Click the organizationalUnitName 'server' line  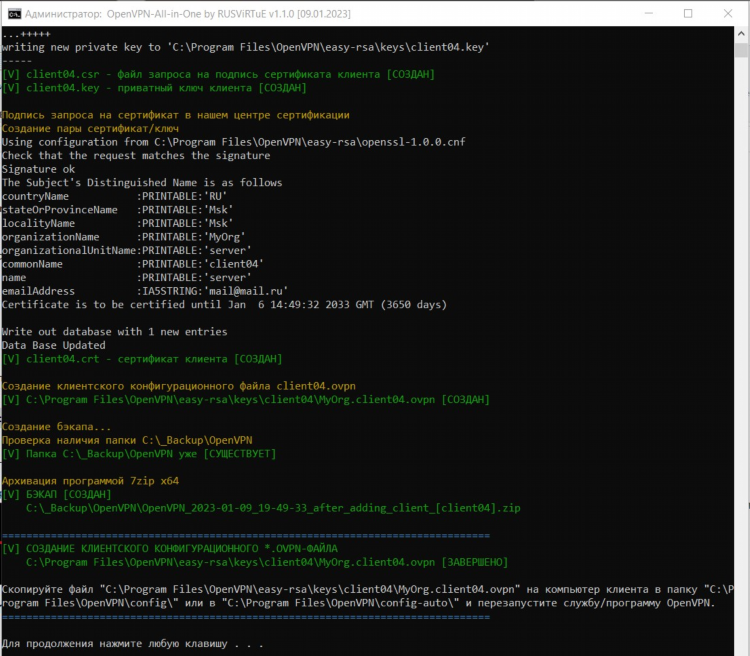[127, 251]
